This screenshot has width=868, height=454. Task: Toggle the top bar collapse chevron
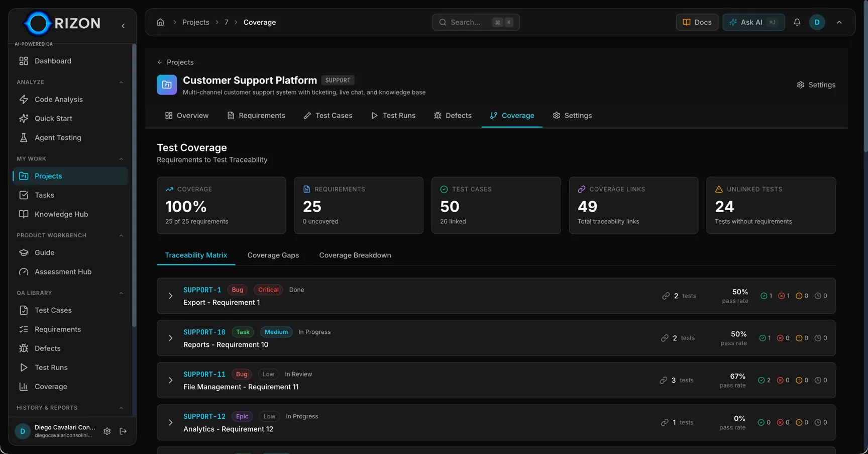point(839,22)
